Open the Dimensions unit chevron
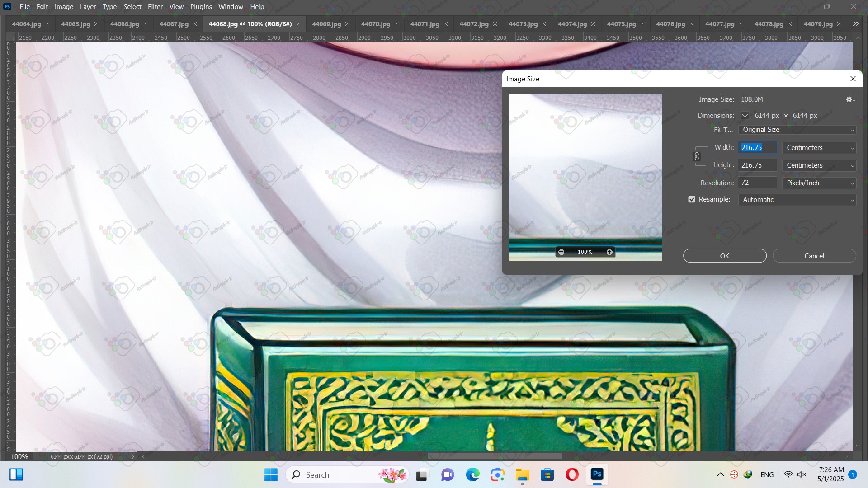This screenshot has height=488, width=868. [x=745, y=116]
